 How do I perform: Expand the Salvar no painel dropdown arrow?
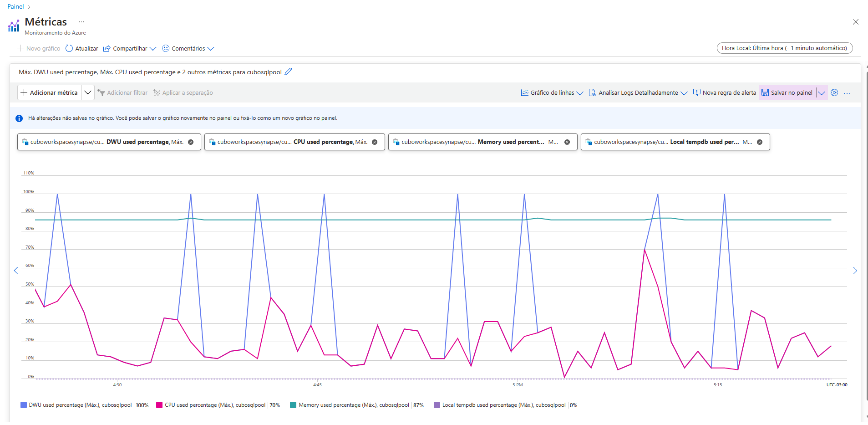click(822, 92)
